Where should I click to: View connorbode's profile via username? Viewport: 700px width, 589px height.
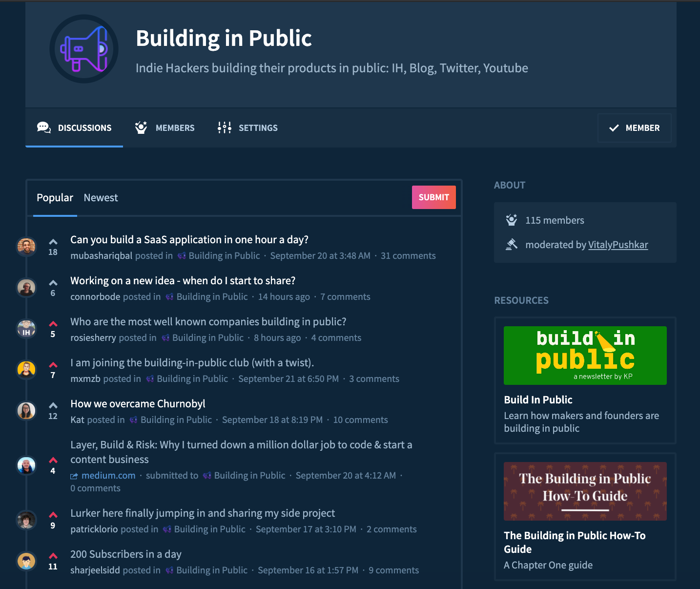95,297
